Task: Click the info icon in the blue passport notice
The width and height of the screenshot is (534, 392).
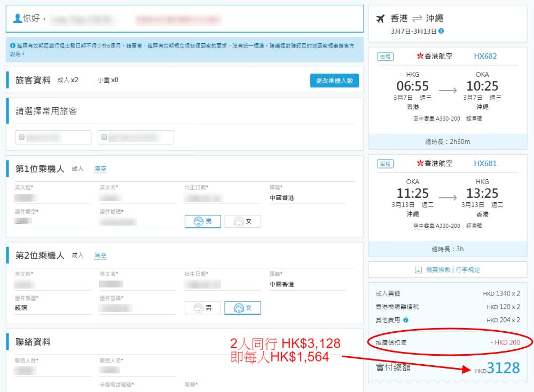Action: click(13, 46)
